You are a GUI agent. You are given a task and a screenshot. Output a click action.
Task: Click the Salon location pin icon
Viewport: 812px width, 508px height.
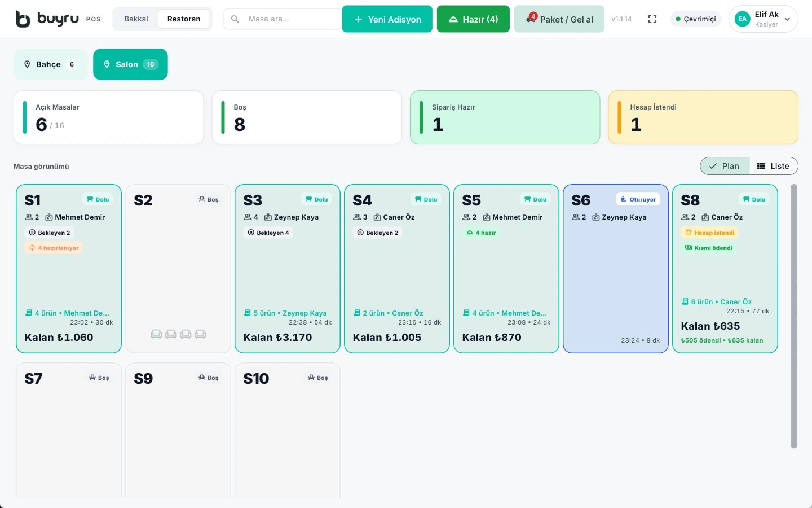107,64
